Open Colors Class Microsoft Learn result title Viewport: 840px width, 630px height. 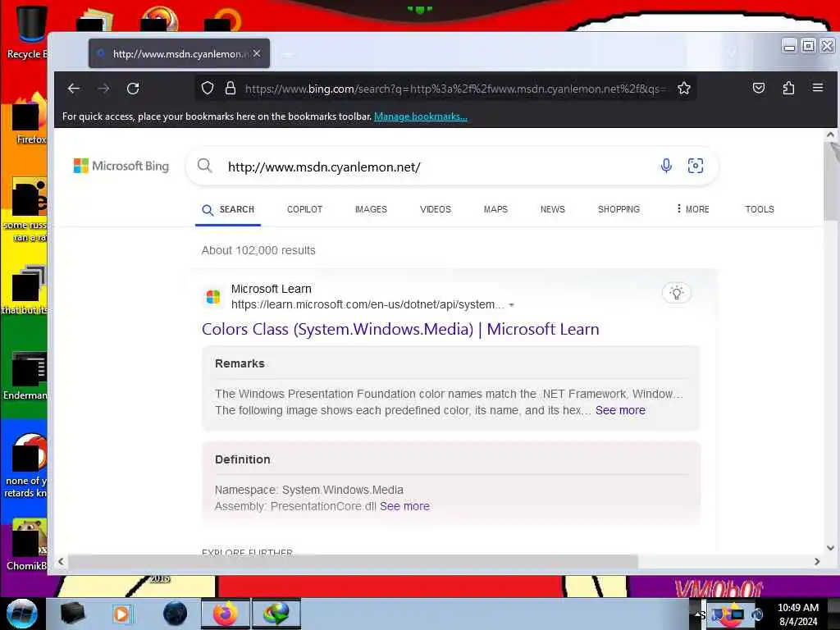[400, 329]
